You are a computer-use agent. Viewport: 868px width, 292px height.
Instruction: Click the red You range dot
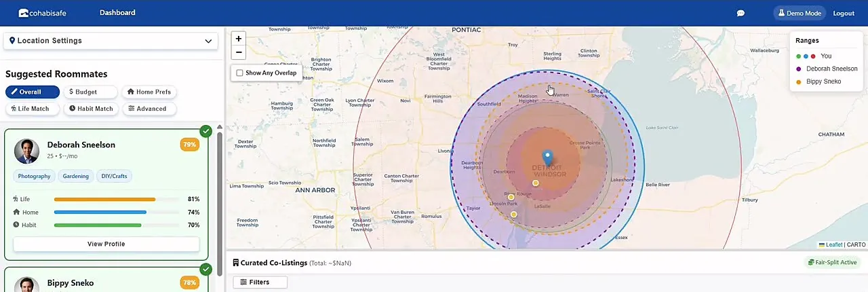pos(813,56)
